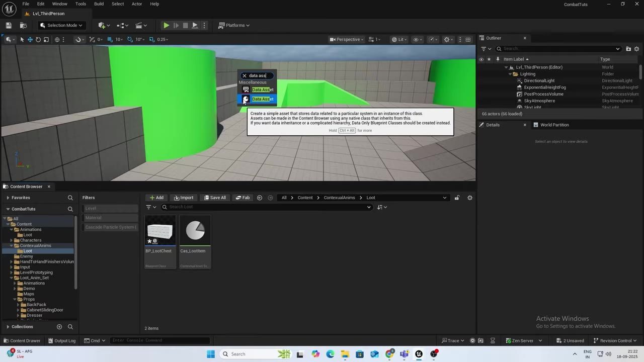
Task: Open the Lit view mode dropdown
Action: [399, 39]
